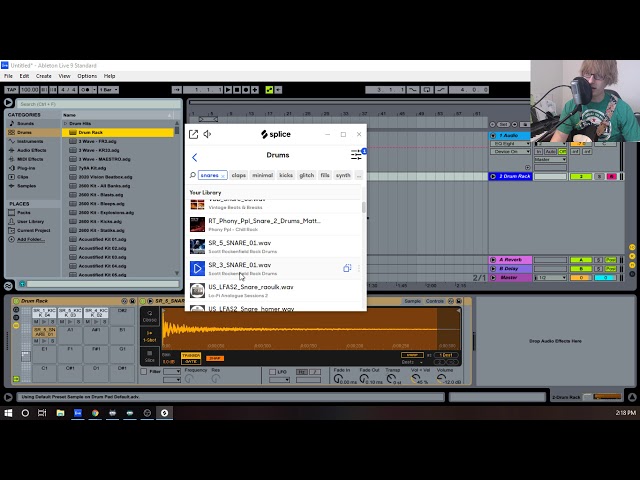
Task: Open the Options menu
Action: coord(87,76)
